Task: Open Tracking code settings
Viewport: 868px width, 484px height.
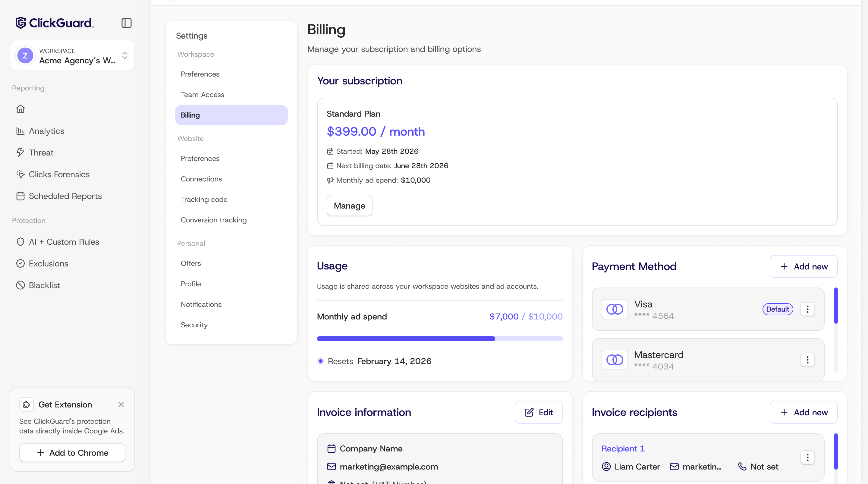Action: [x=231, y=200]
